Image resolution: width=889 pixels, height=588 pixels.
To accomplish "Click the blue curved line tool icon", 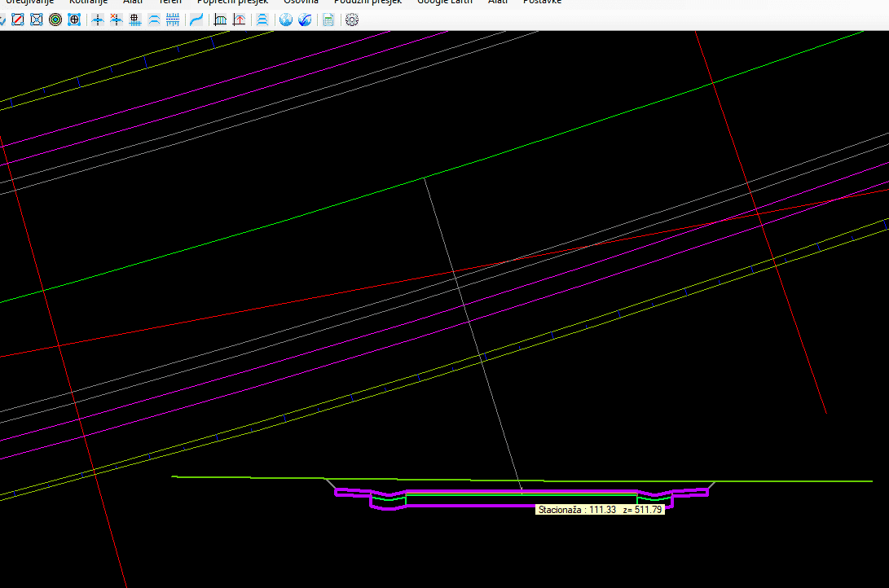I will [x=196, y=20].
